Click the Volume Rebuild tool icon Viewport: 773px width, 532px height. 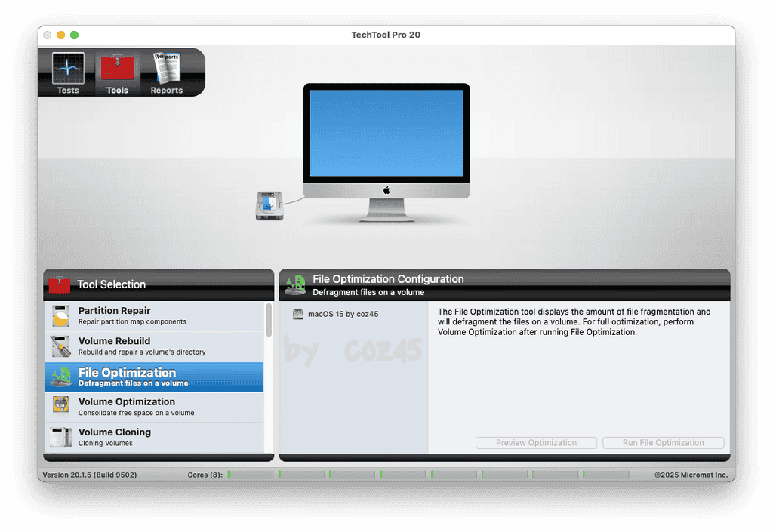tap(60, 346)
